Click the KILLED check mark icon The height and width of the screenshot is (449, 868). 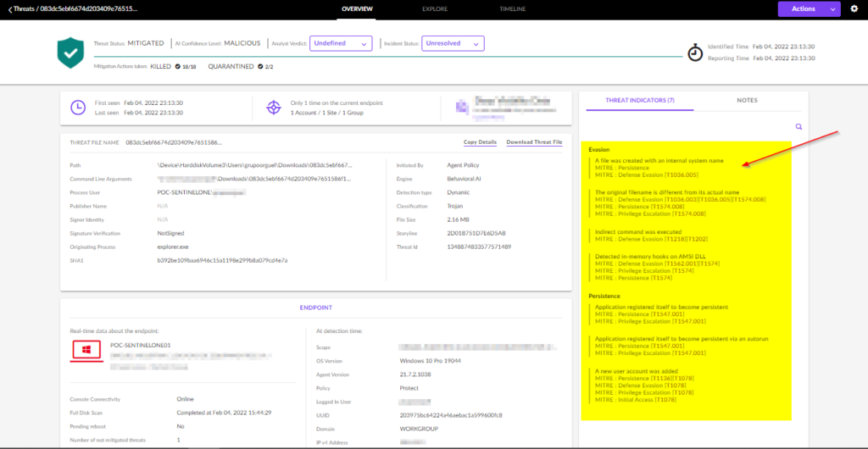coord(177,66)
